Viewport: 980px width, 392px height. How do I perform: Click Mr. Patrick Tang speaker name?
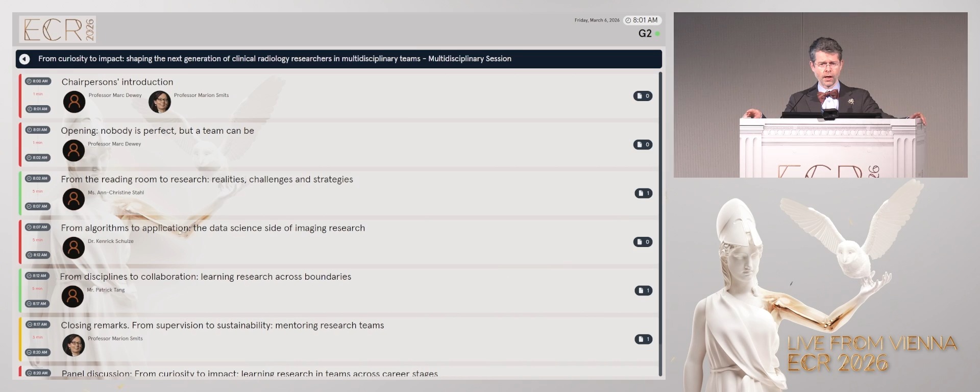coord(106,290)
